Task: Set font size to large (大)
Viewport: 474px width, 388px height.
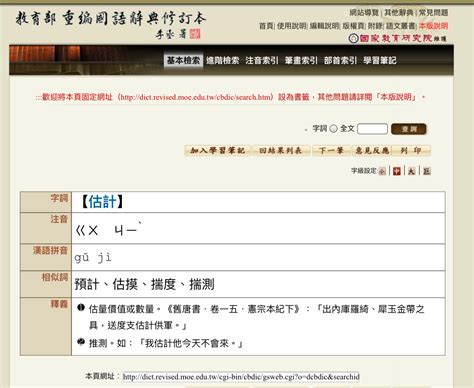Action: pos(412,171)
